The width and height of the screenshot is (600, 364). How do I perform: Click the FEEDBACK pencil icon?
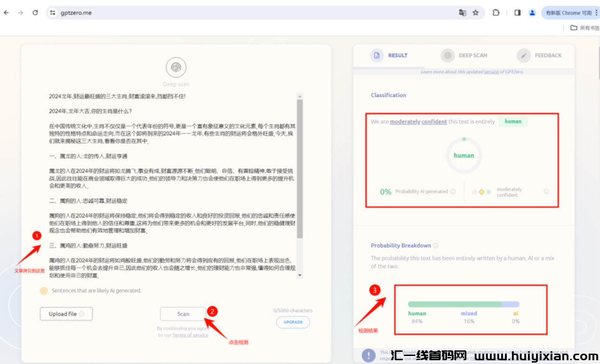pos(524,55)
